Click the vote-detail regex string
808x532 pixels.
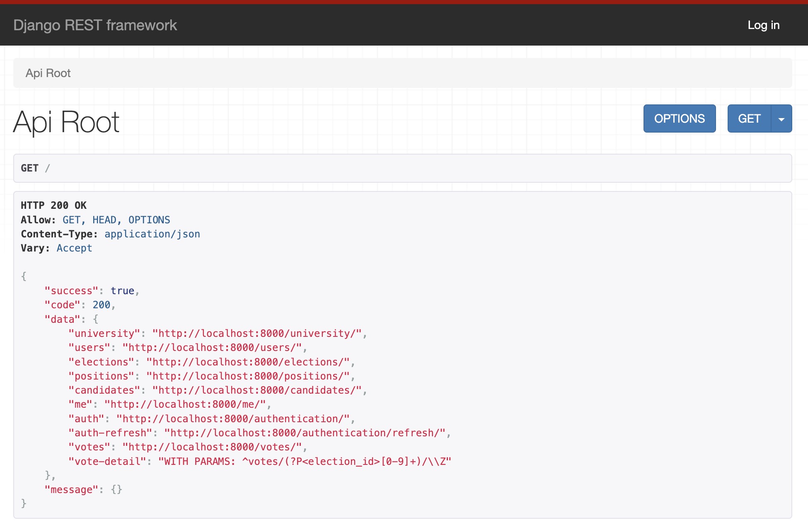(305, 462)
